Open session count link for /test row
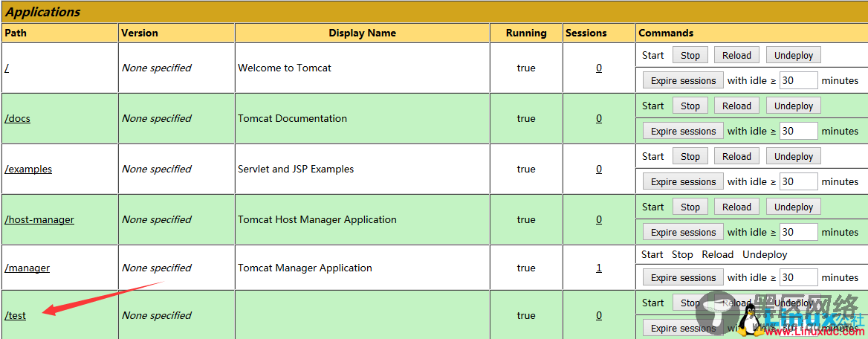Screen dimensions: 868x339 (599, 316)
